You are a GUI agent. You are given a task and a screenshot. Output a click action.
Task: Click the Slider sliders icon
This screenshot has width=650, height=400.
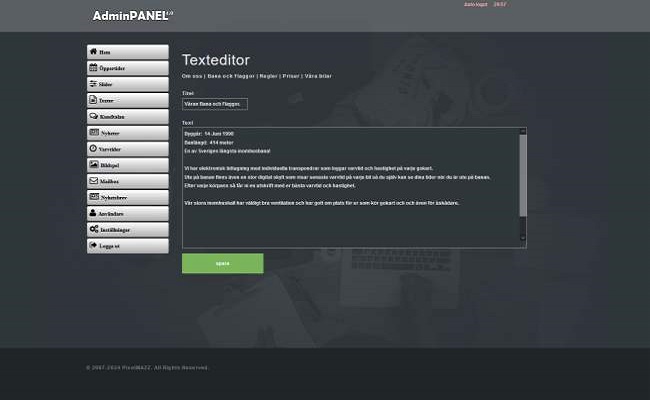93,84
